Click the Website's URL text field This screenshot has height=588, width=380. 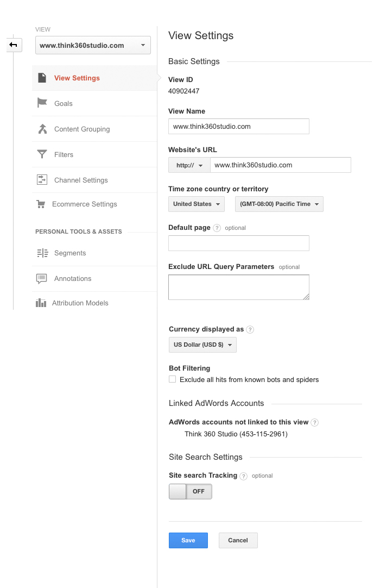click(280, 165)
